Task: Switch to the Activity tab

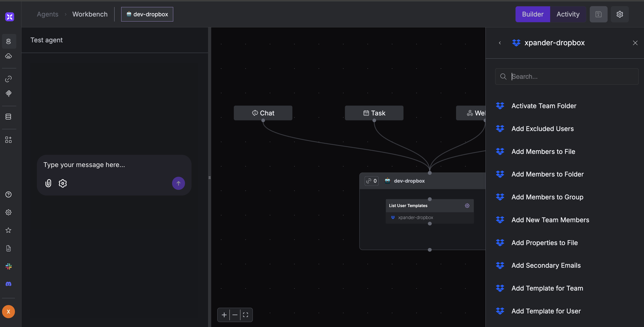Action: click(568, 14)
